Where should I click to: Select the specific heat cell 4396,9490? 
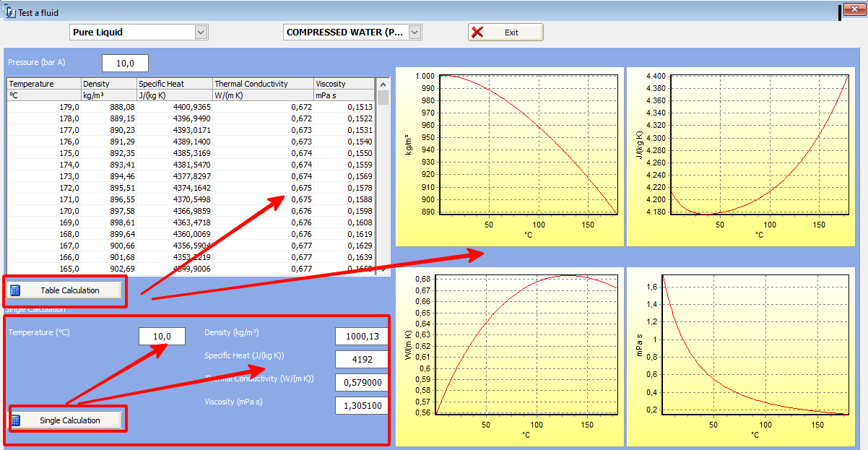[x=175, y=118]
